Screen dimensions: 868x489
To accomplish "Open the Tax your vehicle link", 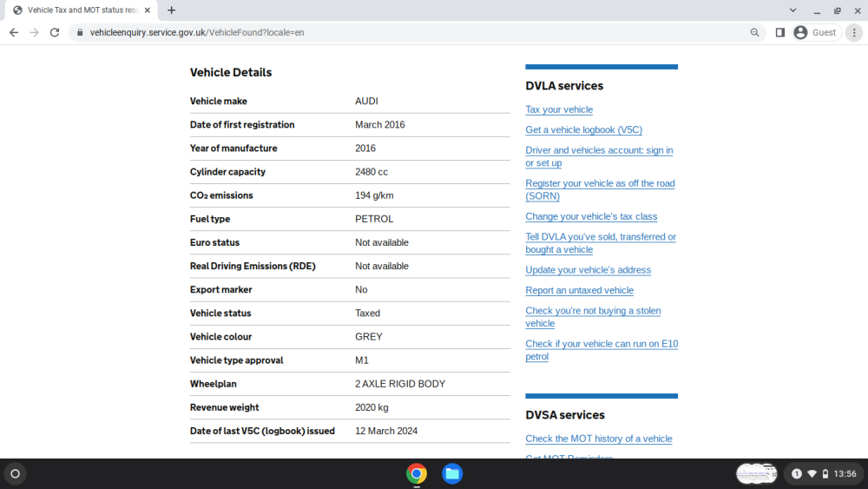I will click(x=558, y=109).
